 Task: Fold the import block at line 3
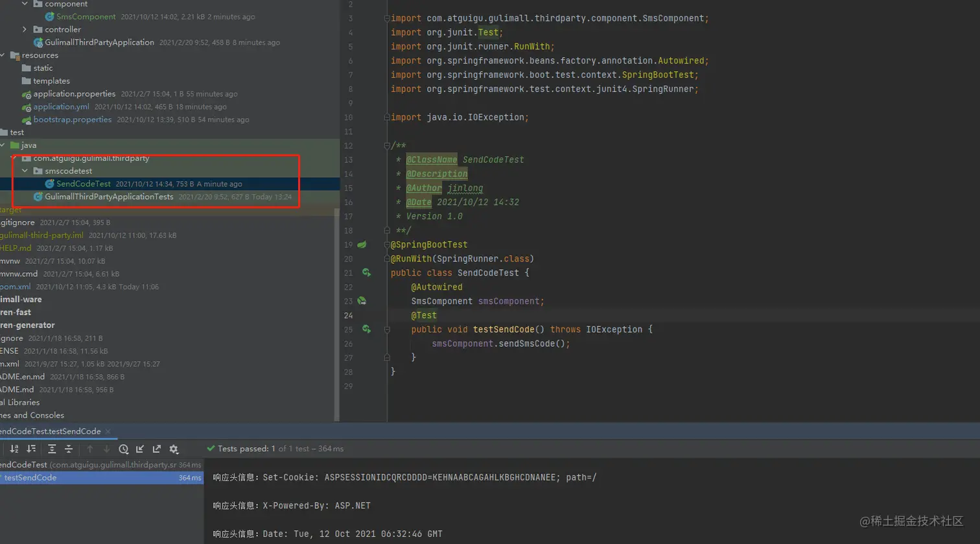point(387,18)
